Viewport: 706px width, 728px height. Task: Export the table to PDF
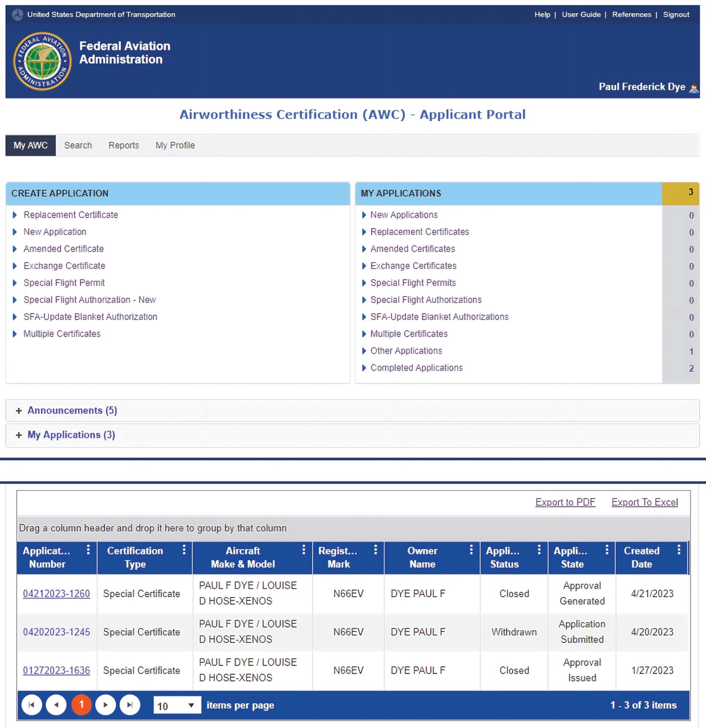click(565, 502)
